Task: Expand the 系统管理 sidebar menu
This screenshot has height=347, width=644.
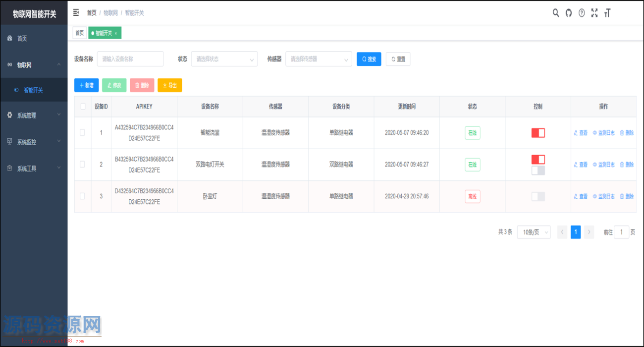Action: 34,116
